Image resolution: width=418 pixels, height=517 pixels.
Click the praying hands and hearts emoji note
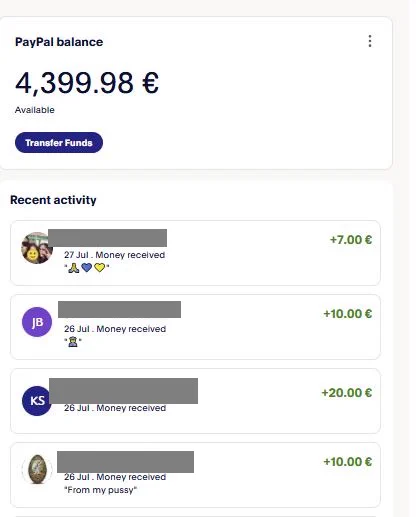87,268
